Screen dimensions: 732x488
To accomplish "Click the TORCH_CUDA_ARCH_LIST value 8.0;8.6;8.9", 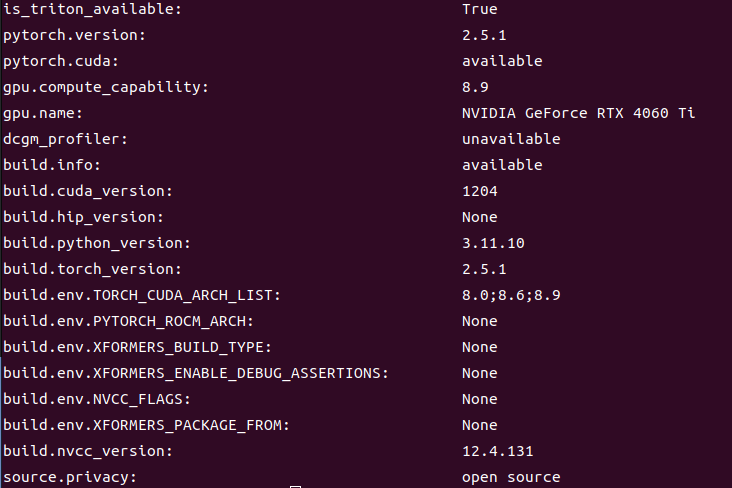I will point(511,296).
